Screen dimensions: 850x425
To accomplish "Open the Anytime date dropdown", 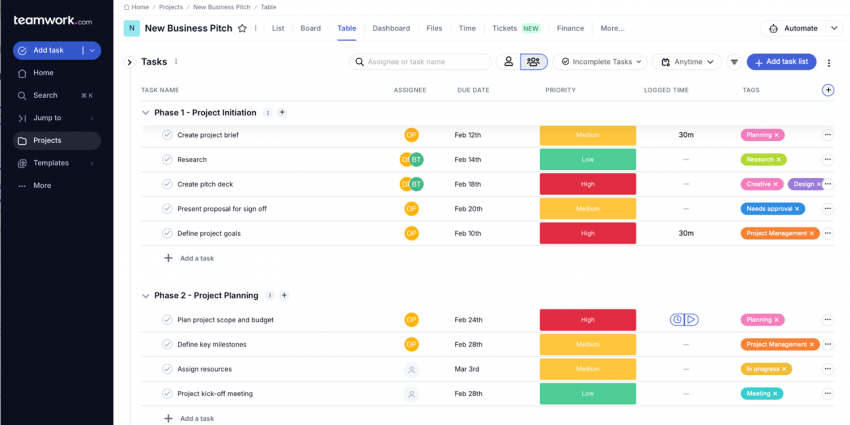I will (x=687, y=62).
